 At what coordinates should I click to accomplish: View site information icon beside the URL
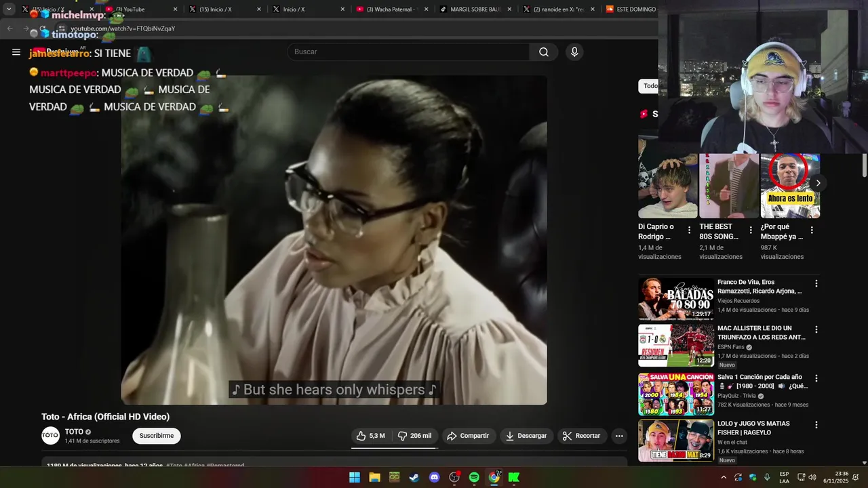click(61, 28)
